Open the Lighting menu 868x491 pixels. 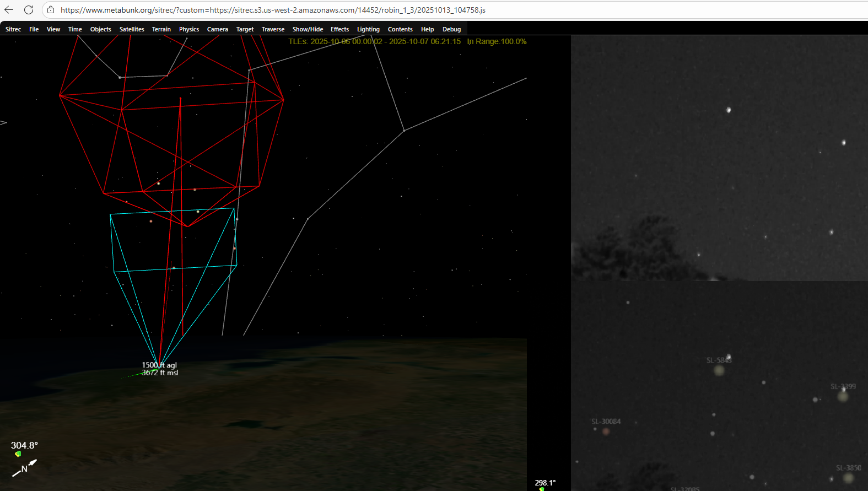[x=368, y=29]
